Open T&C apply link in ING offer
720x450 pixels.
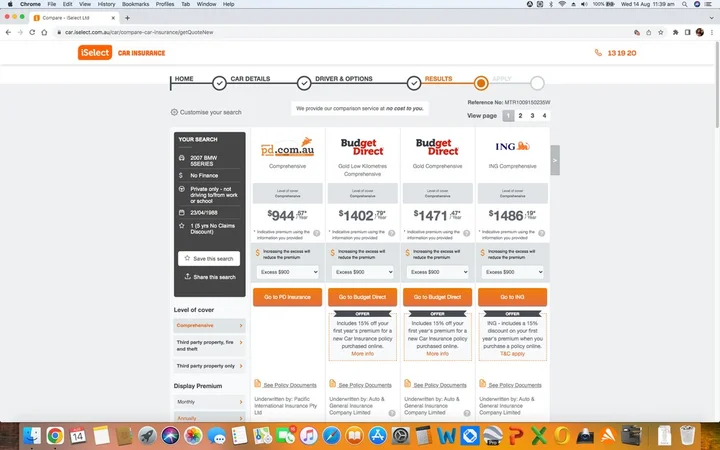point(512,354)
